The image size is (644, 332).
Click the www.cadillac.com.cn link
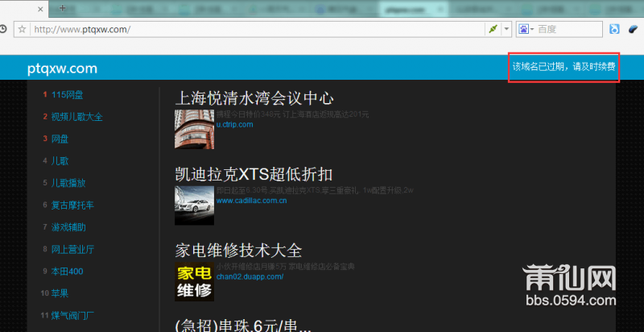(251, 201)
